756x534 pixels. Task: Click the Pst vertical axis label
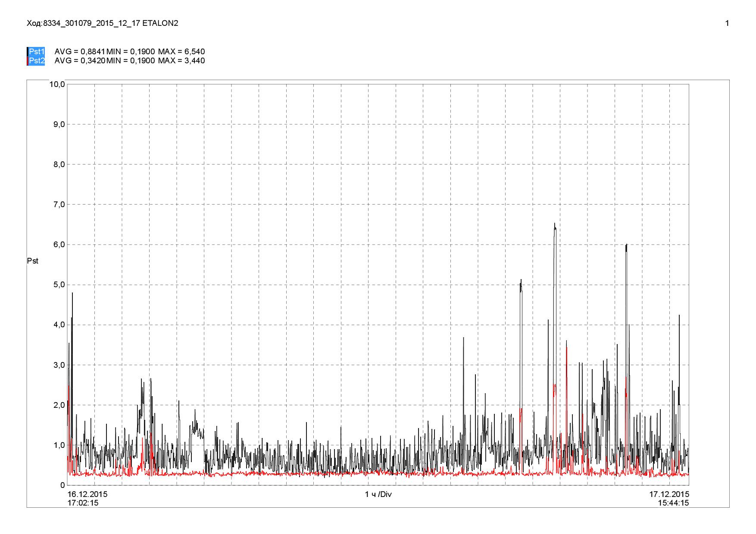[x=33, y=261]
